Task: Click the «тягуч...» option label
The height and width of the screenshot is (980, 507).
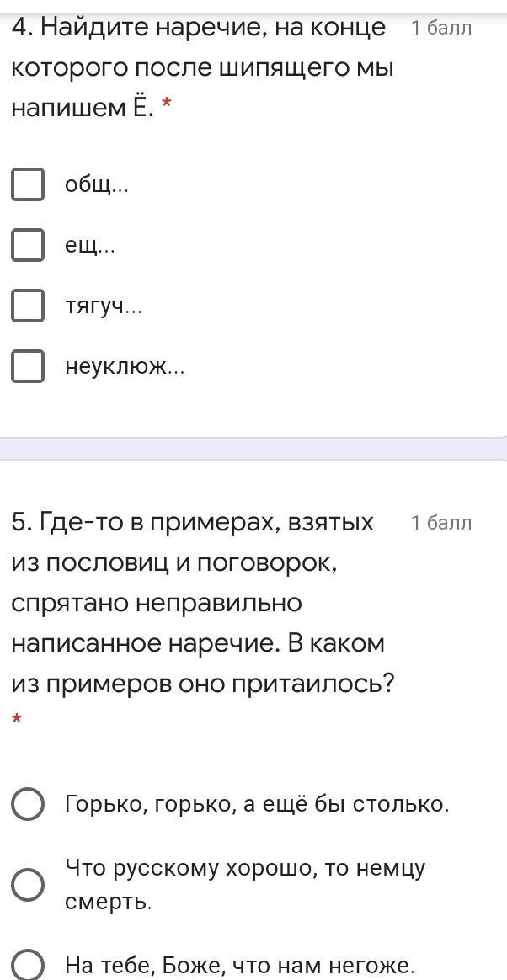Action: pos(104,306)
